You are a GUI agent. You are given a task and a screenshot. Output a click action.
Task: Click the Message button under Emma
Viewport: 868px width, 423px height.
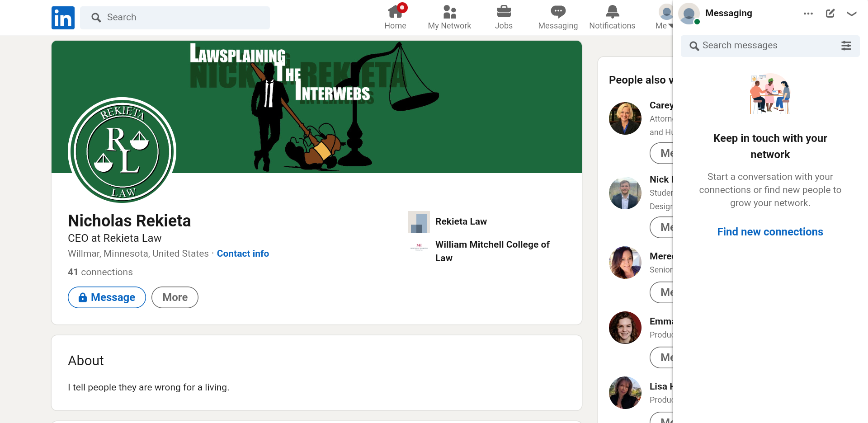click(661, 357)
